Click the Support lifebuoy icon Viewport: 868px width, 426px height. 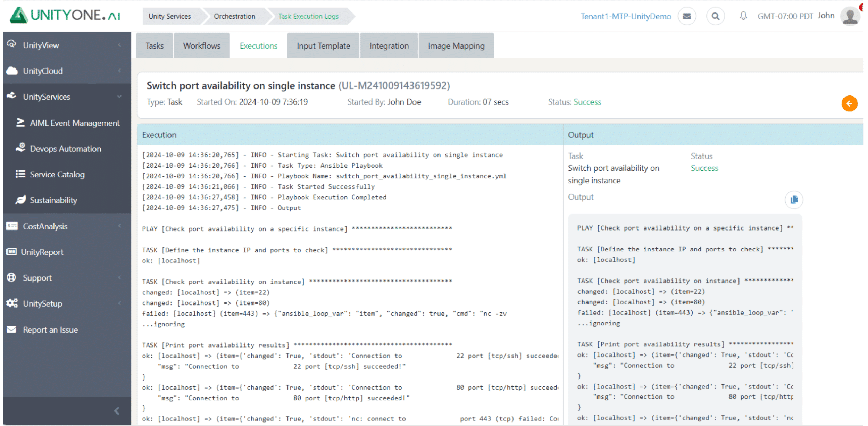tap(11, 277)
